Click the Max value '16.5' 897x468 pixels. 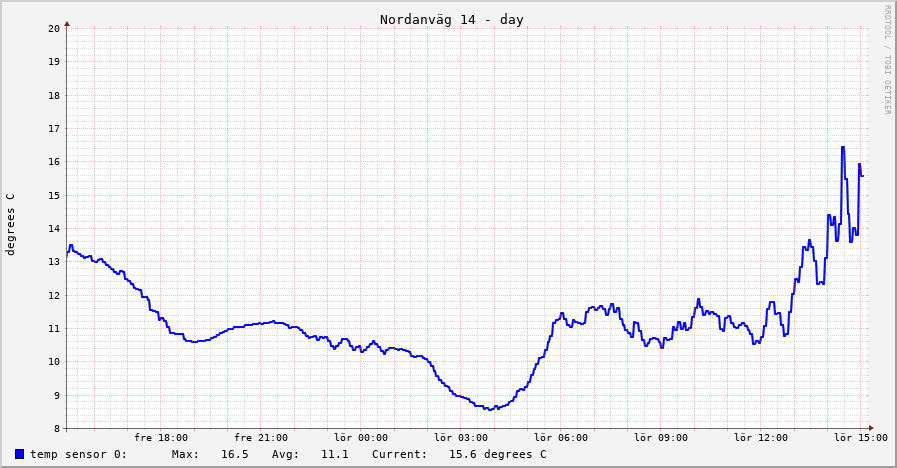point(235,454)
